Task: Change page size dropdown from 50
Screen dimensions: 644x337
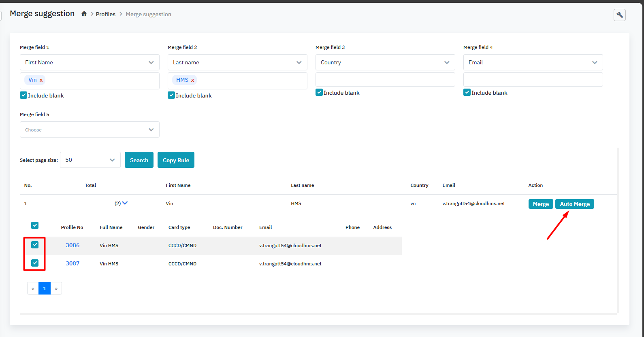Action: click(x=90, y=160)
